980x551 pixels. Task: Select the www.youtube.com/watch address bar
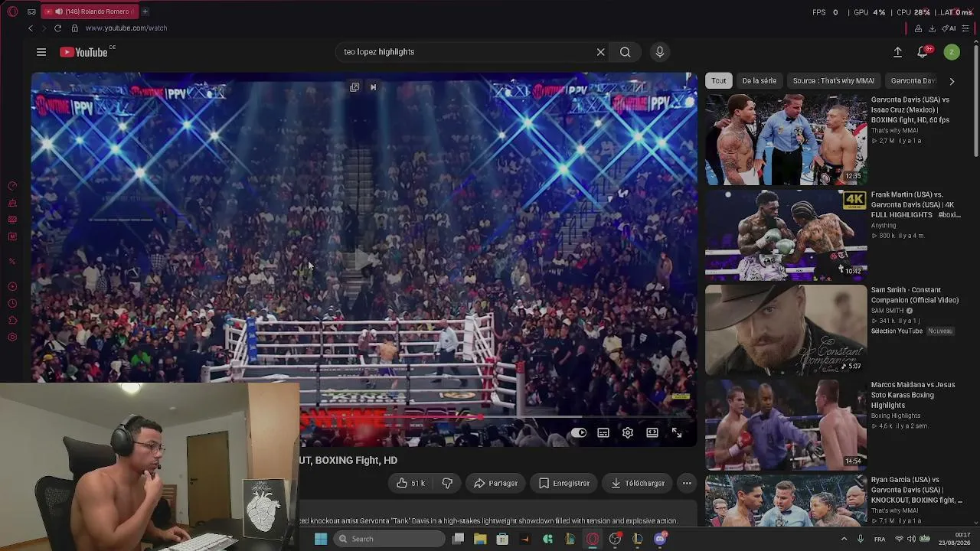coord(126,28)
